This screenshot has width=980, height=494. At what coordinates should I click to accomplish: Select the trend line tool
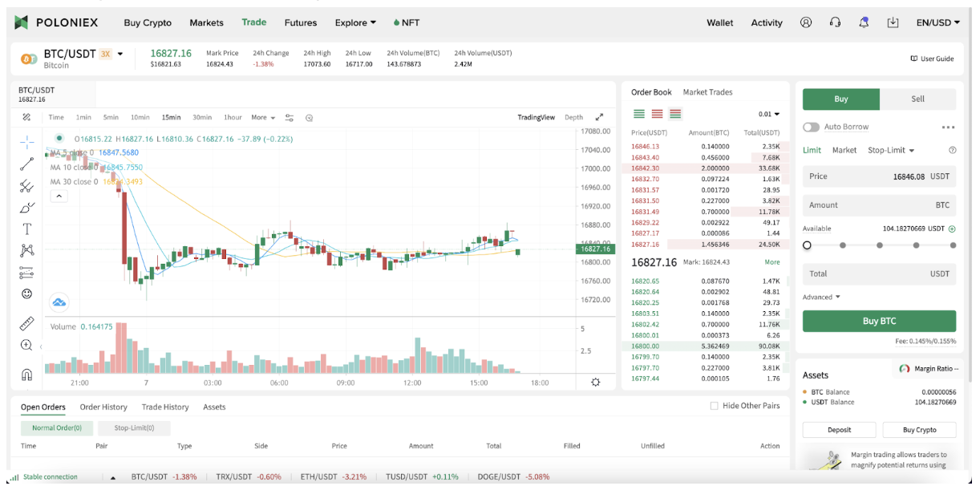click(26, 164)
